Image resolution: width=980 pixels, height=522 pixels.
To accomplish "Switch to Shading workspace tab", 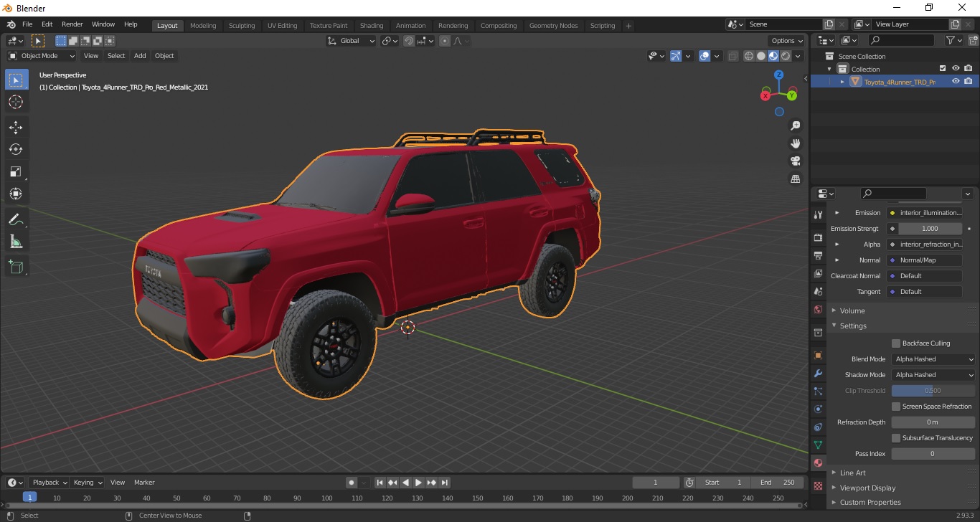I will [372, 26].
